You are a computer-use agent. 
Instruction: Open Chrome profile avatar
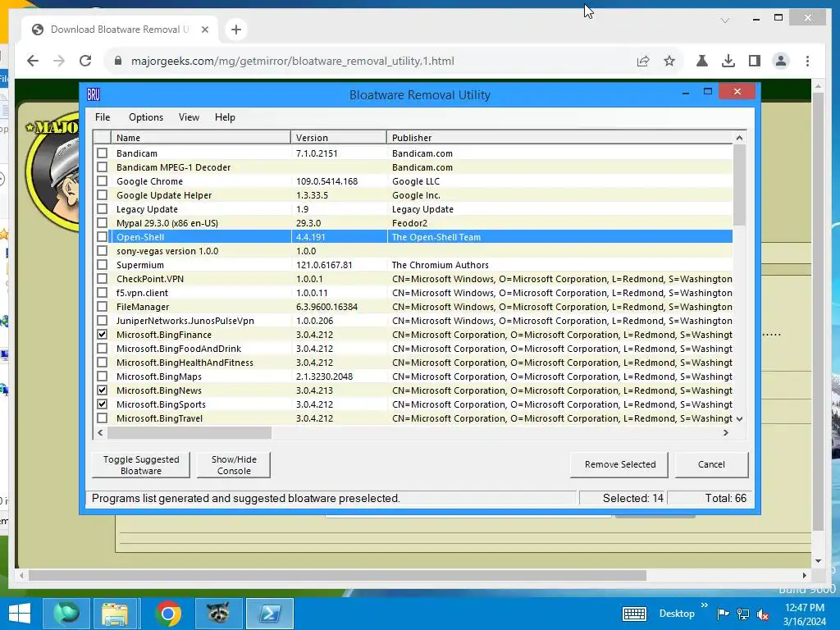pyautogui.click(x=781, y=61)
